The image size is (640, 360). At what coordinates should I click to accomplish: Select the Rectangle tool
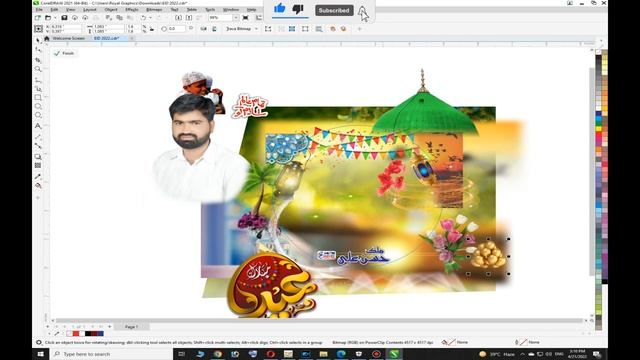pos(38,98)
